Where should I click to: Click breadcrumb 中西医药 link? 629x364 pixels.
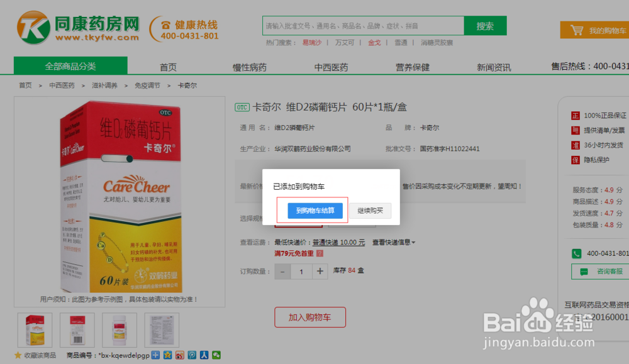click(x=62, y=85)
